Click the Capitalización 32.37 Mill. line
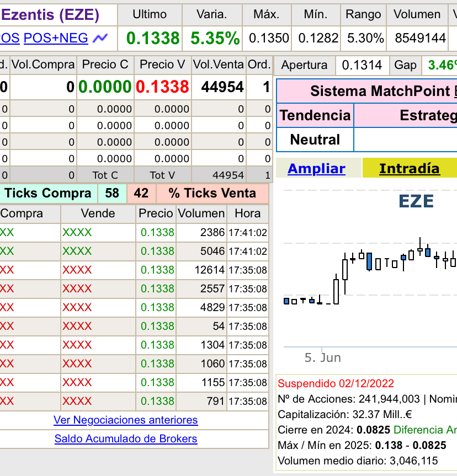The image size is (457, 476). pyautogui.click(x=345, y=414)
